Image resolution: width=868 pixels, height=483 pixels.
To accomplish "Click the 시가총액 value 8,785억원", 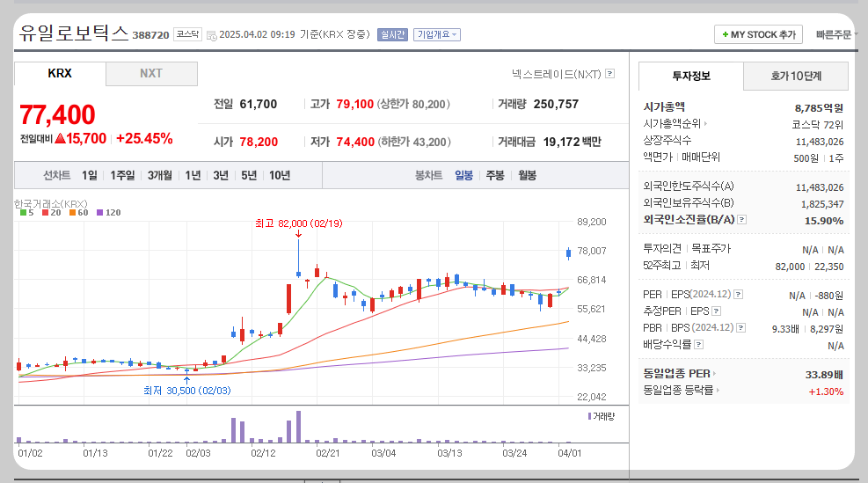I will click(820, 107).
